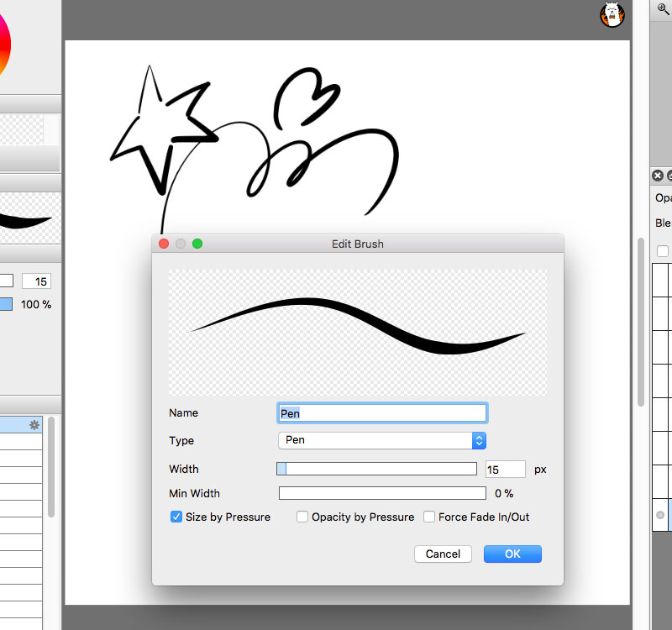Viewport: 672px width, 630px height.
Task: Click the gear icon in the brush list
Action: [34, 425]
